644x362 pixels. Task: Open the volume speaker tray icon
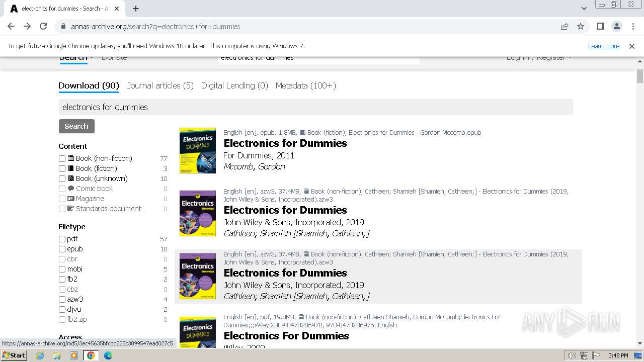[x=572, y=355]
